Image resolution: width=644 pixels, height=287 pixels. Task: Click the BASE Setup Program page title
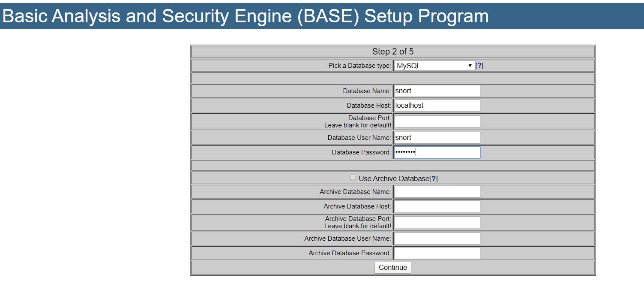click(246, 16)
